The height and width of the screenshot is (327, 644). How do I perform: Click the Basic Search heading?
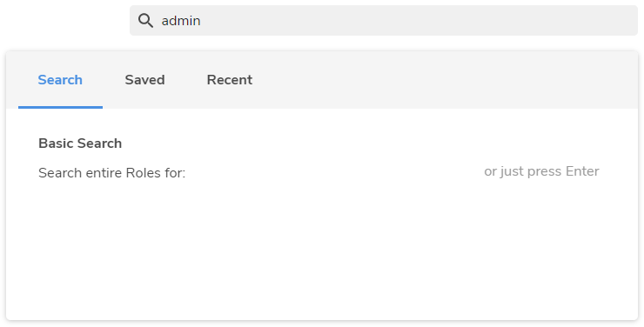[x=80, y=143]
